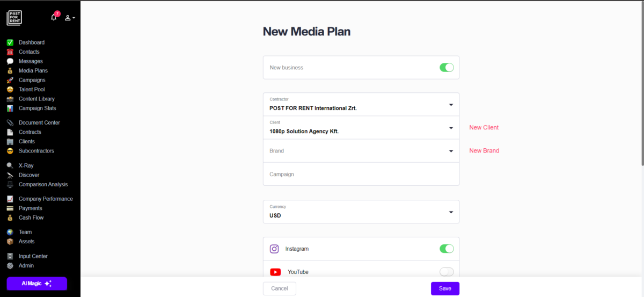Screen dimensions: 644x297
Task: Expand the Brand dropdown
Action: pyautogui.click(x=361, y=151)
